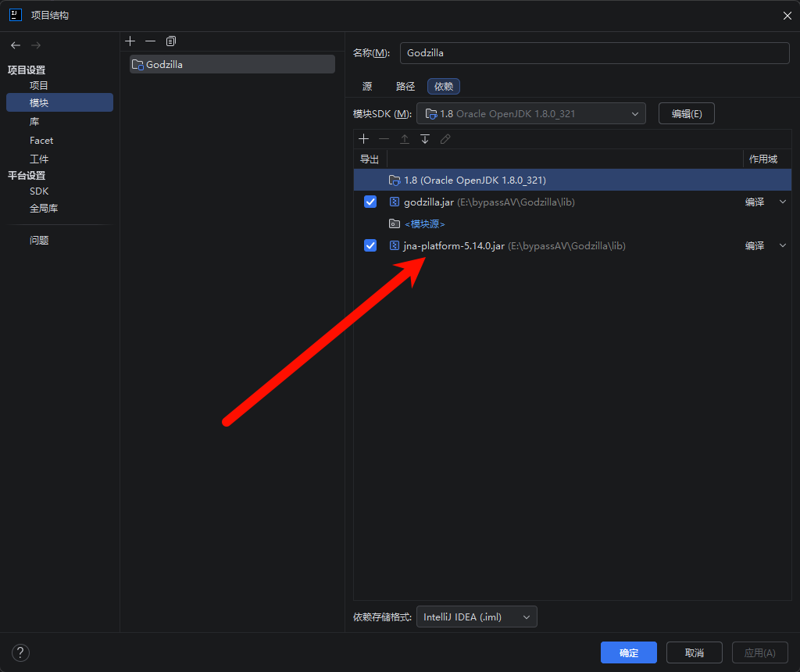Click the IntelliJ logo in title bar
Viewport: 800px width, 672px height.
point(16,16)
